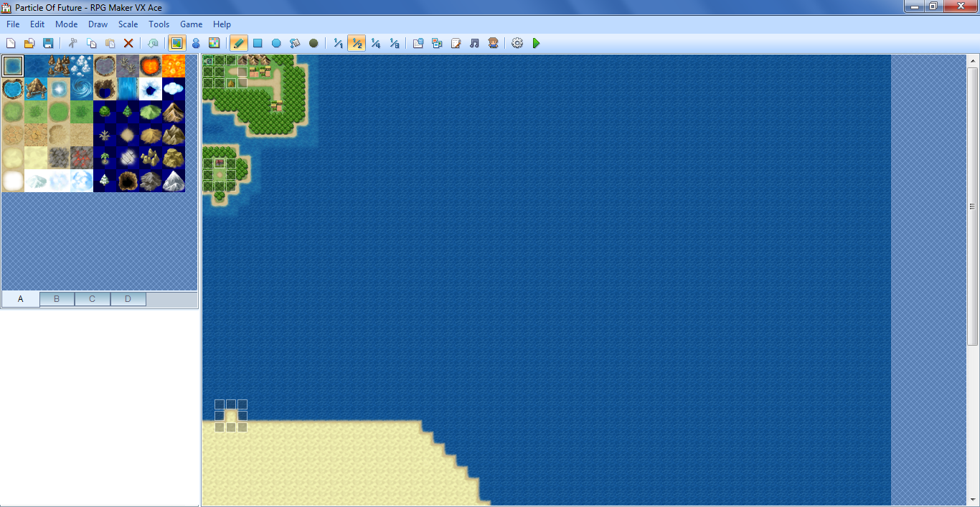Switch to tileset tab B

pyautogui.click(x=57, y=299)
